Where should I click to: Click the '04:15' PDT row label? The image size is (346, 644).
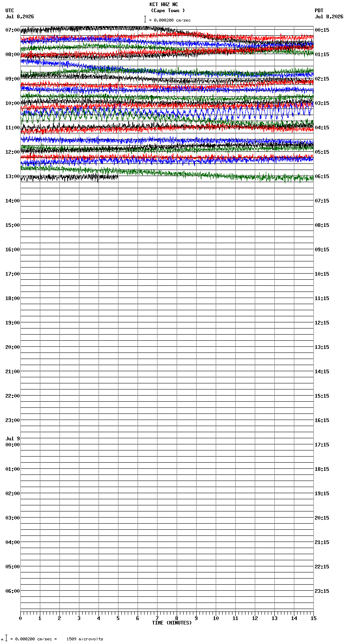click(322, 128)
